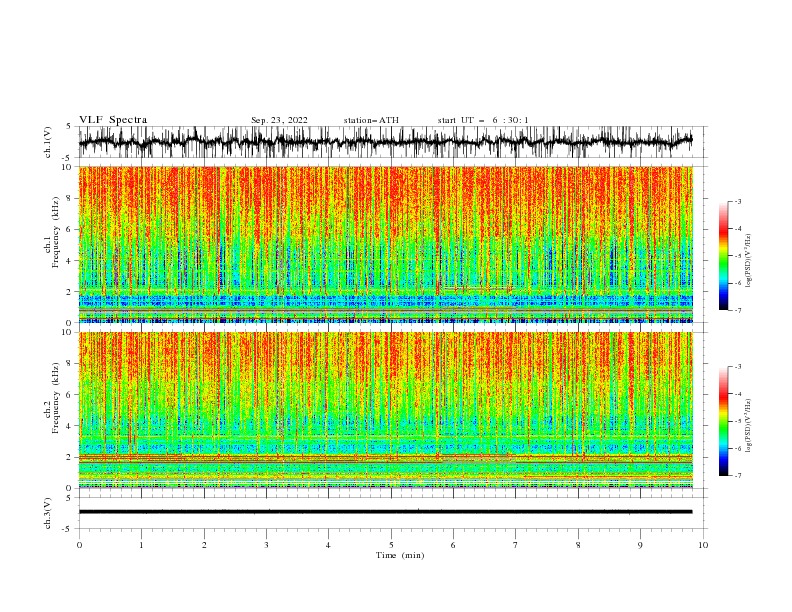This screenshot has width=792, height=612.
Task: Click time axis tick label "3"
Action: [x=266, y=545]
